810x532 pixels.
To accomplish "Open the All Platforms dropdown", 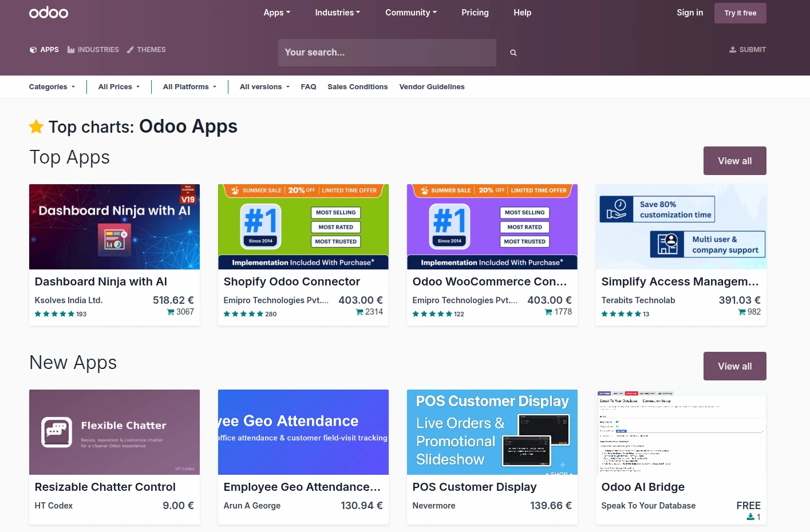I will coord(190,87).
